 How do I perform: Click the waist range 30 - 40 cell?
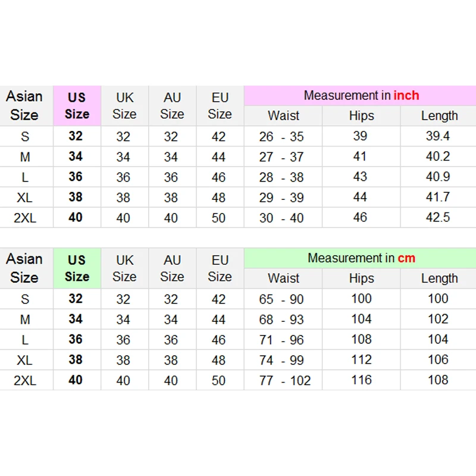click(281, 218)
